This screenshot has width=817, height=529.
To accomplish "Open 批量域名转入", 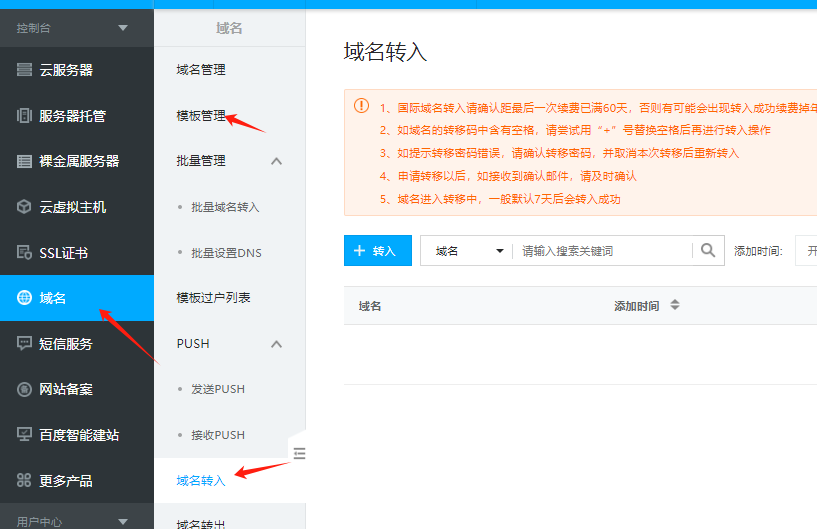I will coord(225,207).
